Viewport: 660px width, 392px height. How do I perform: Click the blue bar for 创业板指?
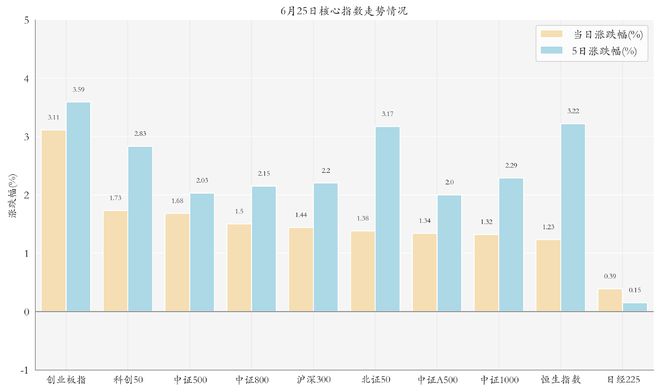coord(78,207)
